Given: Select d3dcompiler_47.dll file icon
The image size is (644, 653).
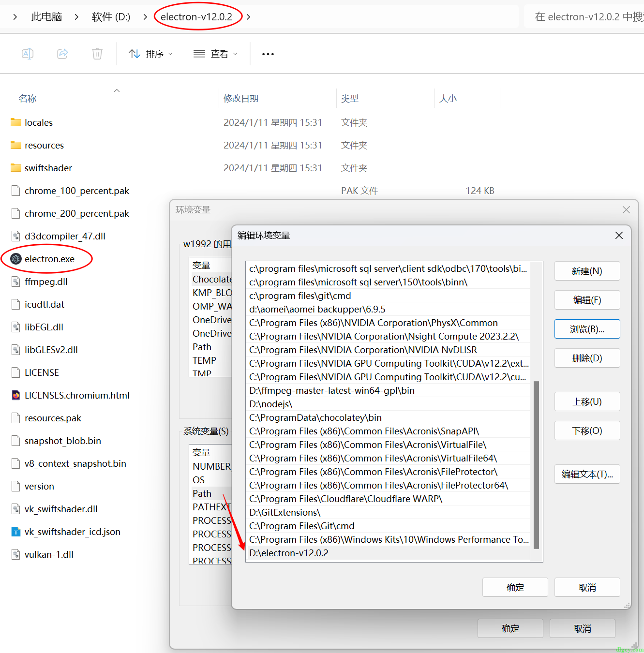Looking at the screenshot, I should [16, 236].
